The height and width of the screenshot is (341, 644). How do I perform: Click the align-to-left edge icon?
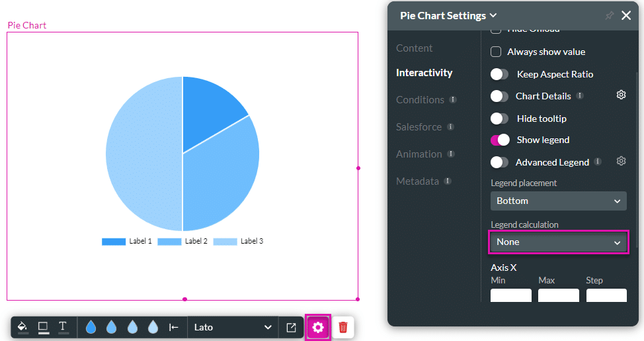[174, 327]
